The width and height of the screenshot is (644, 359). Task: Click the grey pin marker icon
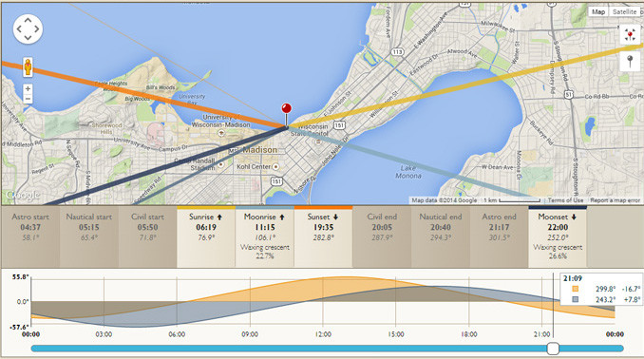[630, 62]
